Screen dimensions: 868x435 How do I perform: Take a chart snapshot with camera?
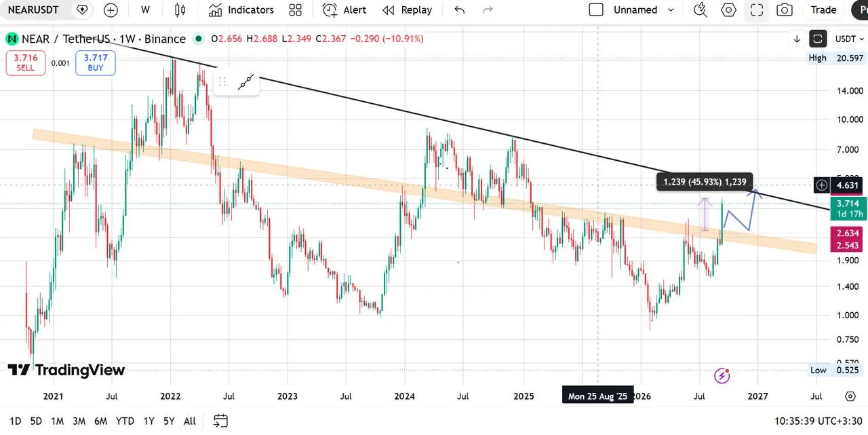pyautogui.click(x=785, y=10)
